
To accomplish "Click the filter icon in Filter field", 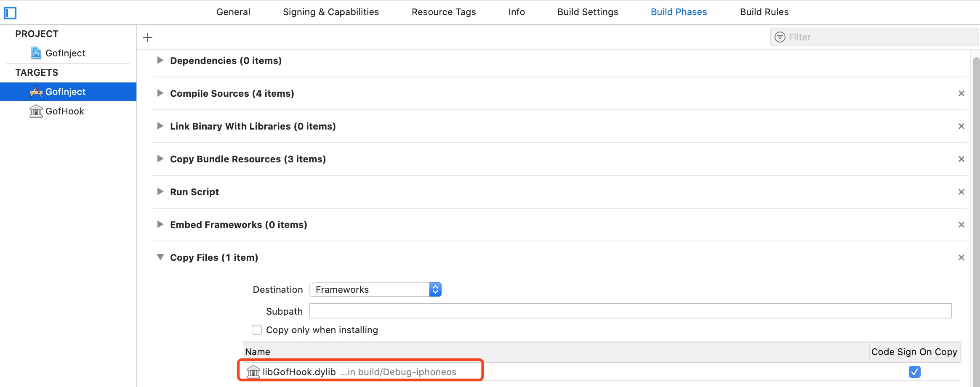I will 780,37.
